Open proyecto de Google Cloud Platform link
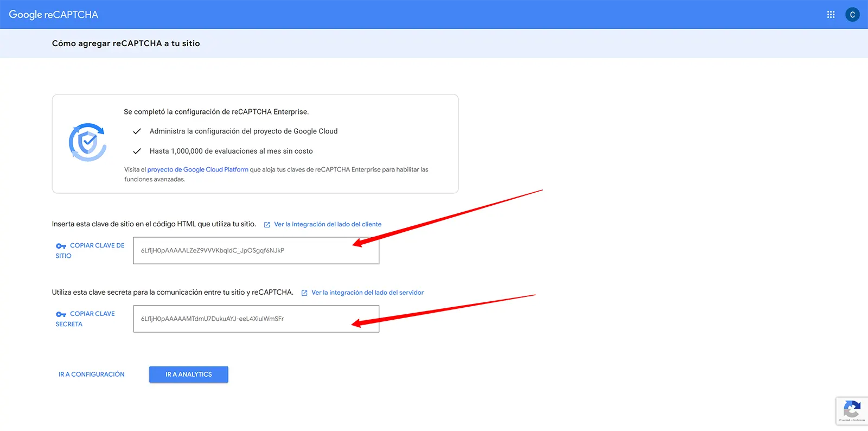Viewport: 868px width, 431px height. click(x=197, y=170)
